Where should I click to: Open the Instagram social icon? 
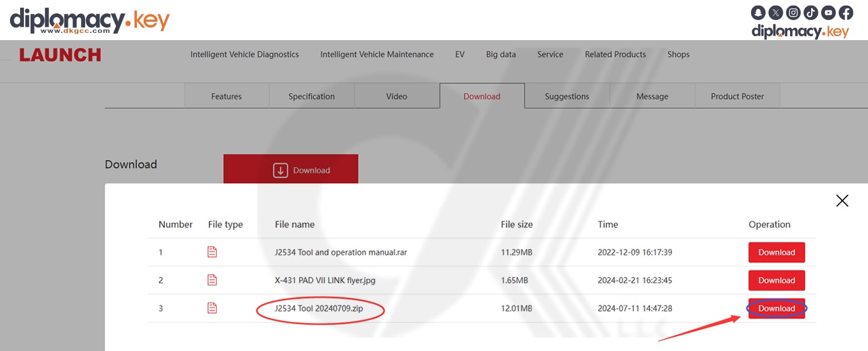point(793,12)
